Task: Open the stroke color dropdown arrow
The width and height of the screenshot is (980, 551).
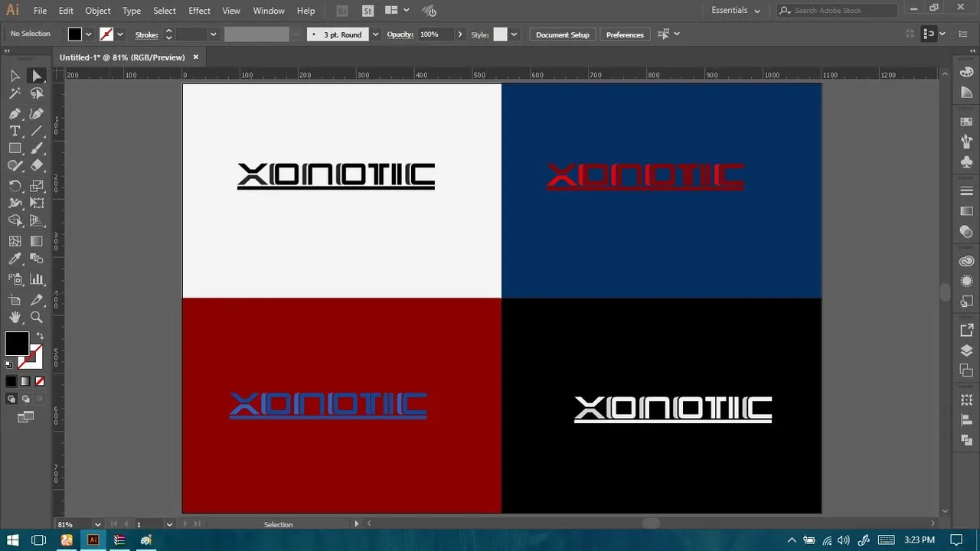Action: pos(120,34)
